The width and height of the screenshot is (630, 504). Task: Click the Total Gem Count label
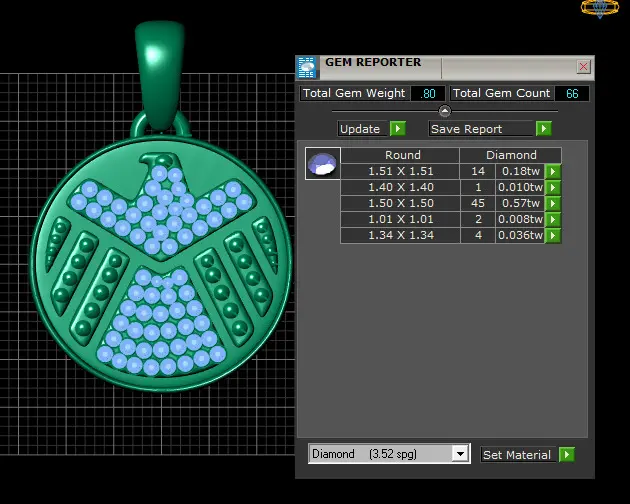(501, 93)
